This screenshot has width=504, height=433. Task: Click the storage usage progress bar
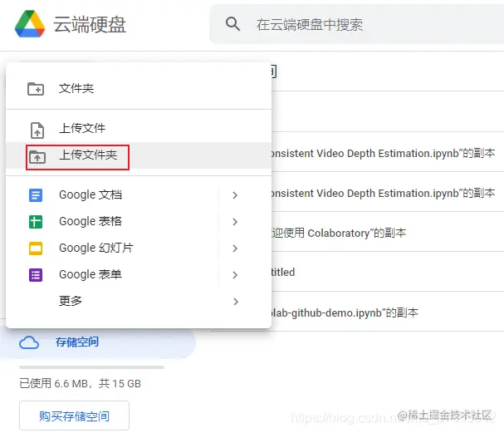tap(91, 367)
